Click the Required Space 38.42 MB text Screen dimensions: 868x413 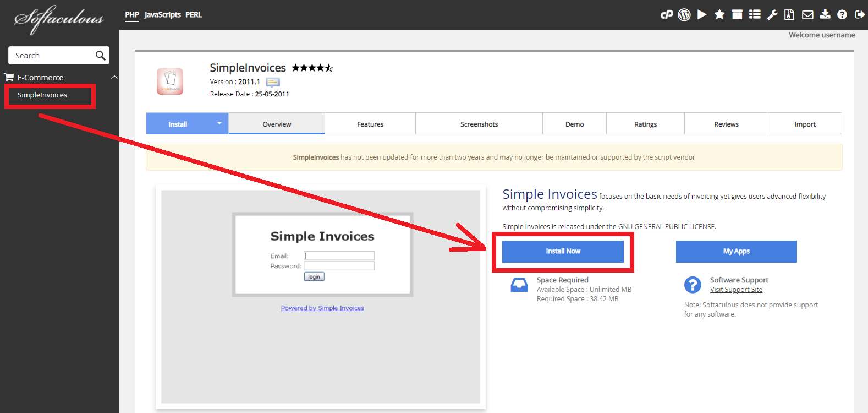pyautogui.click(x=578, y=299)
